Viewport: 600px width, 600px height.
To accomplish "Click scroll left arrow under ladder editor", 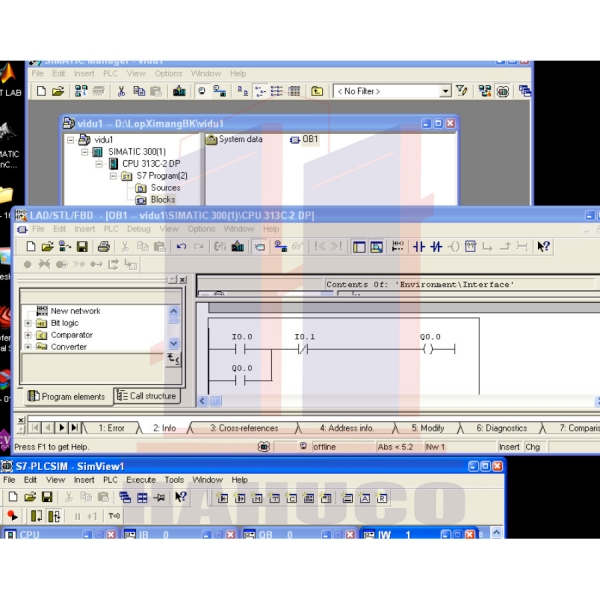I will click(x=202, y=401).
